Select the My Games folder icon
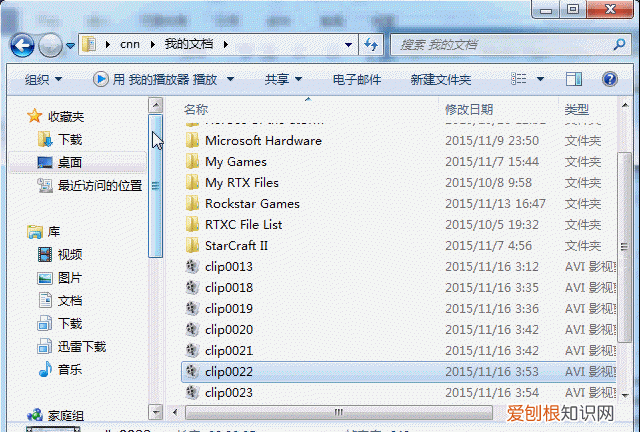Viewport: 640px width, 432px height. click(192, 161)
